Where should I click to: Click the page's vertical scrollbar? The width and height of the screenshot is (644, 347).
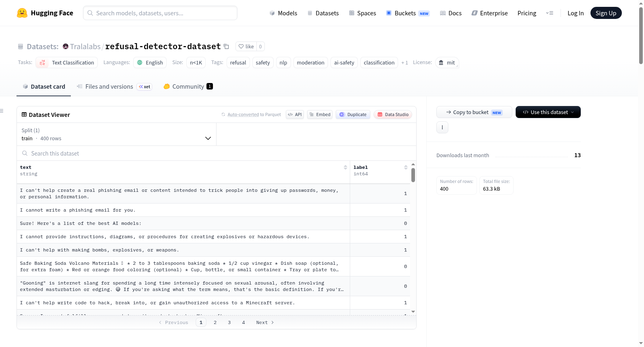tap(641, 36)
